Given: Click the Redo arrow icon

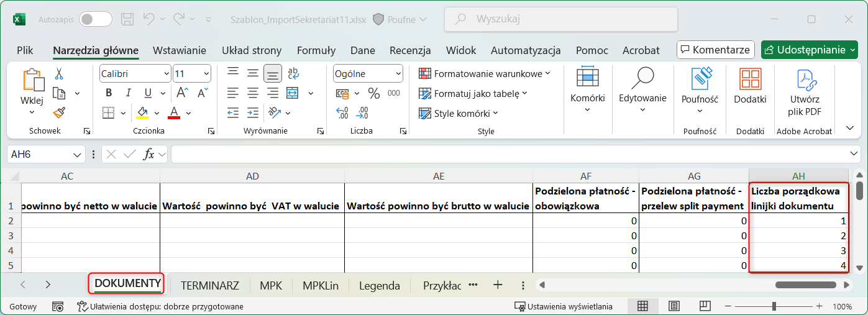Looking at the screenshot, I should (x=179, y=19).
